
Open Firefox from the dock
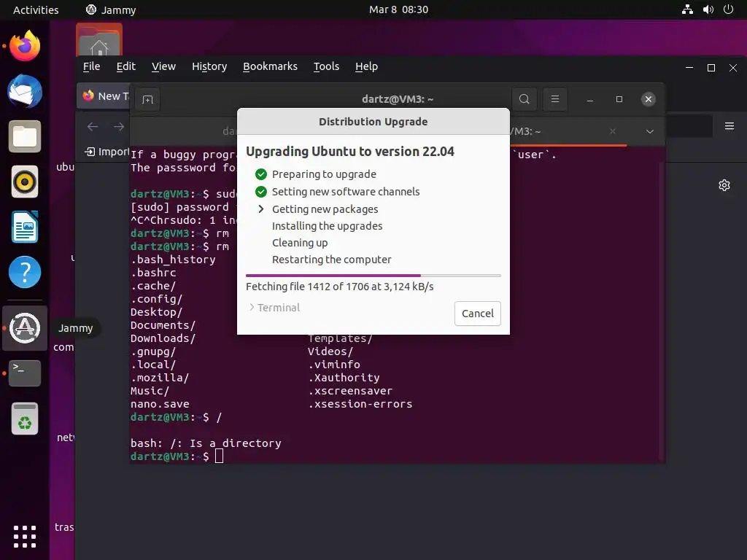coord(25,46)
